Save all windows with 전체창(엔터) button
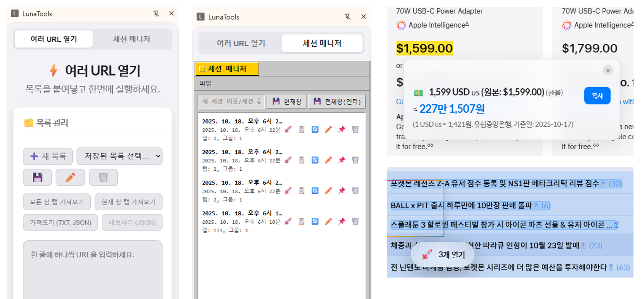The image size is (644, 299). pos(337,101)
